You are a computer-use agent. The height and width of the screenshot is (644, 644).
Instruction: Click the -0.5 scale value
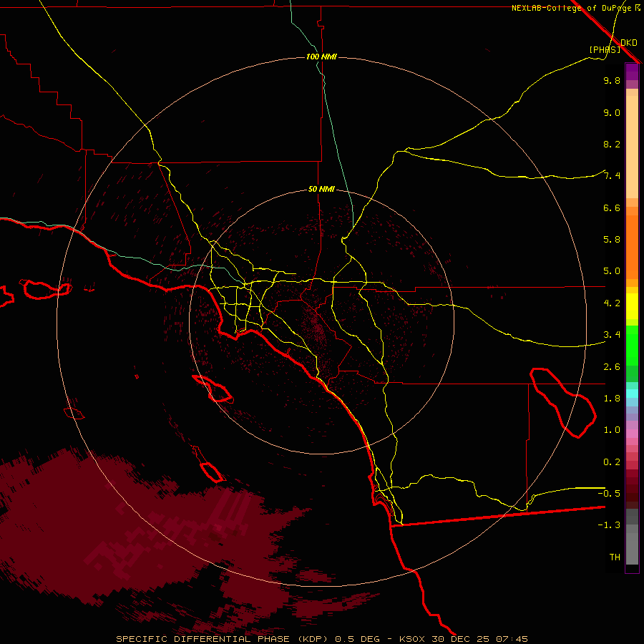point(609,493)
